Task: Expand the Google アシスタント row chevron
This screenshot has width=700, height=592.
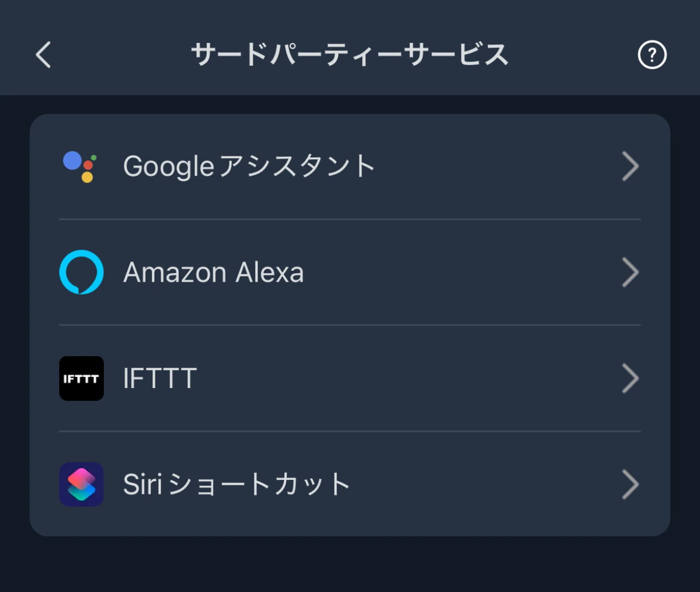Action: pyautogui.click(x=630, y=166)
